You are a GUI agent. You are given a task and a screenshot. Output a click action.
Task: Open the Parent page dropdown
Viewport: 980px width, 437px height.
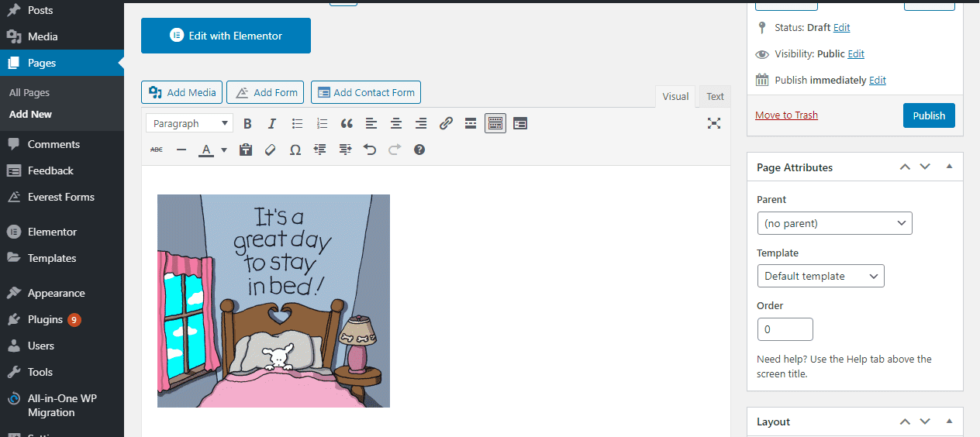(x=834, y=223)
